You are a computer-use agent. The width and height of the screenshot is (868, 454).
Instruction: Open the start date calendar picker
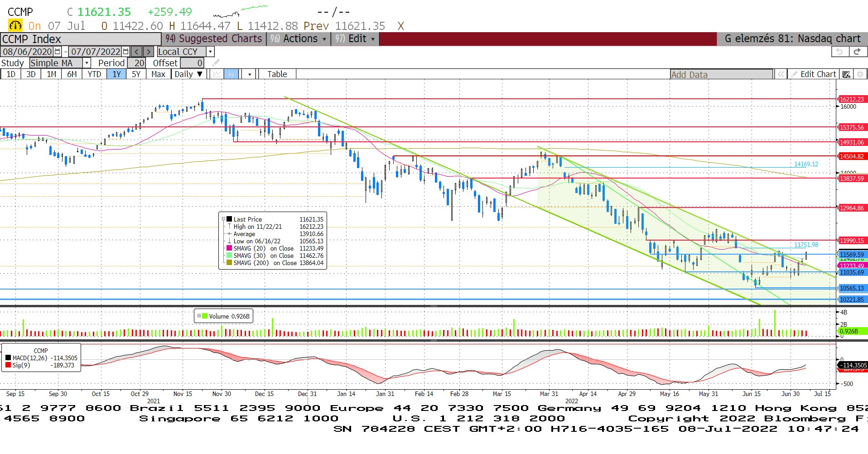(x=58, y=52)
